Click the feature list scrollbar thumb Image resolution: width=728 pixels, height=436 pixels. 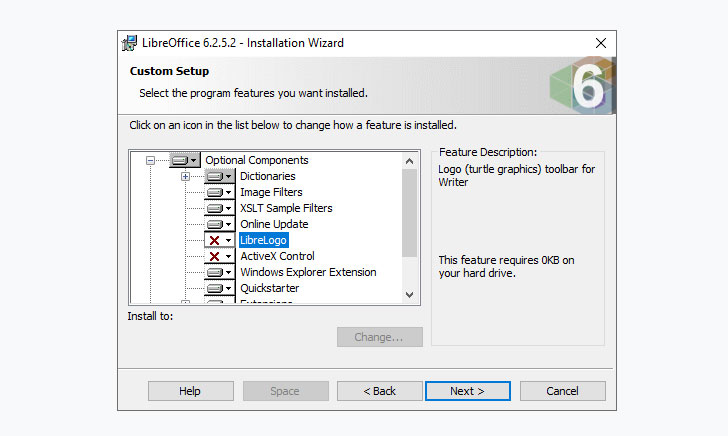410,213
